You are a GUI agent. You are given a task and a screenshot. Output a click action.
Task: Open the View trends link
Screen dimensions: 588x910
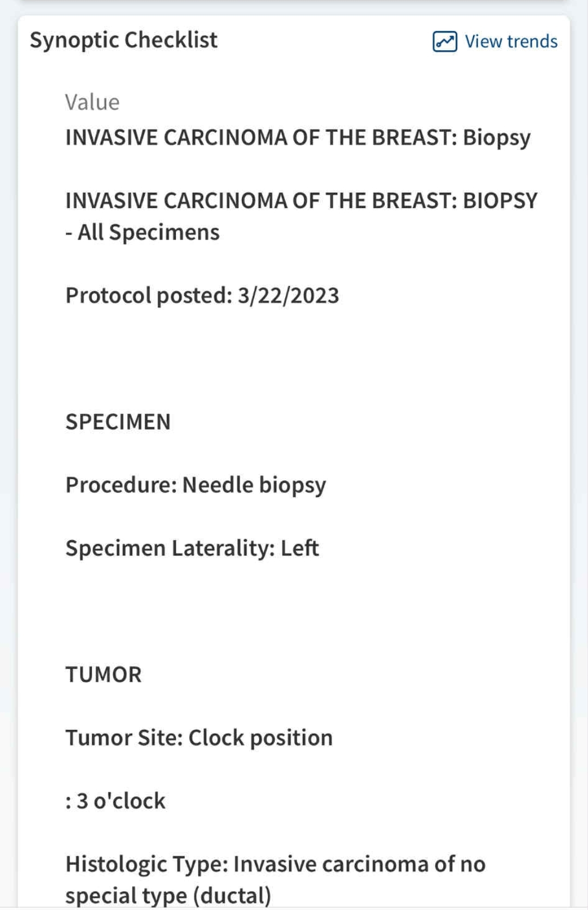coord(511,41)
